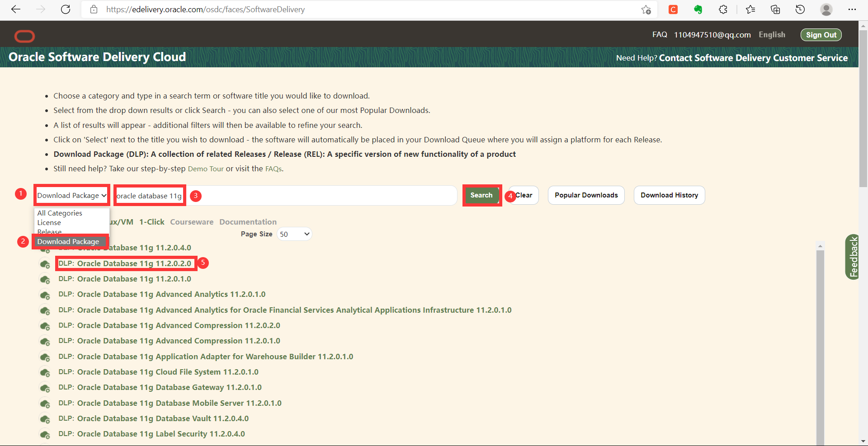The width and height of the screenshot is (868, 446).
Task: Click the Clear button
Action: coord(524,195)
